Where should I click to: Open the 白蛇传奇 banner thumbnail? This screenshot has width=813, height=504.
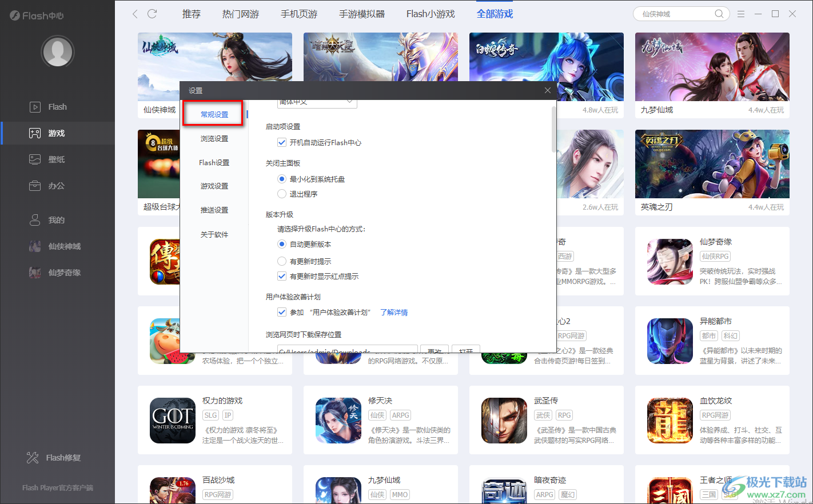(x=547, y=57)
